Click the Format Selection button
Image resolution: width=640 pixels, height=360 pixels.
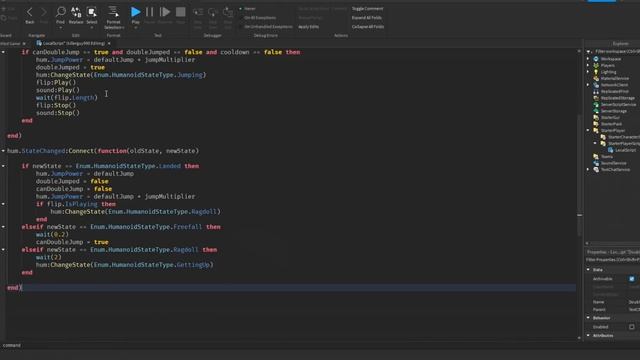[x=113, y=17]
